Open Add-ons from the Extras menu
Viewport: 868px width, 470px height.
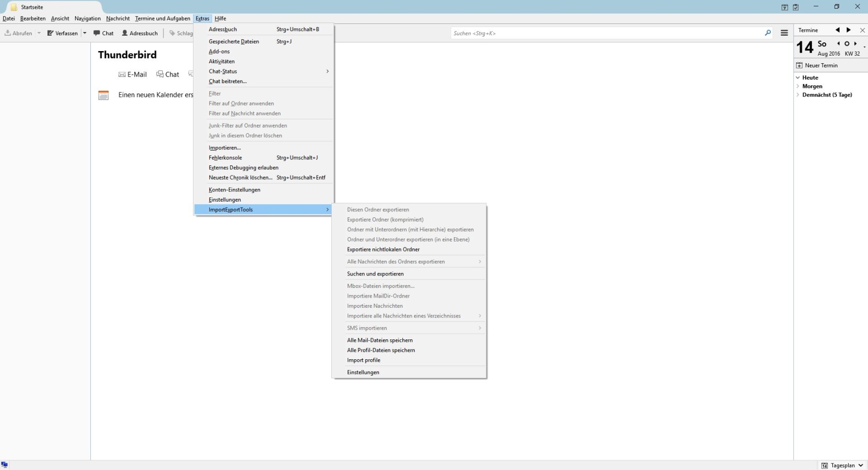(263, 52)
